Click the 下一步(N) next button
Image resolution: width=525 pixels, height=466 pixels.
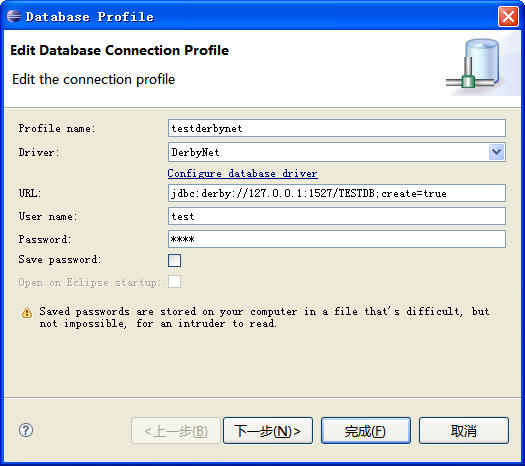click(x=268, y=431)
